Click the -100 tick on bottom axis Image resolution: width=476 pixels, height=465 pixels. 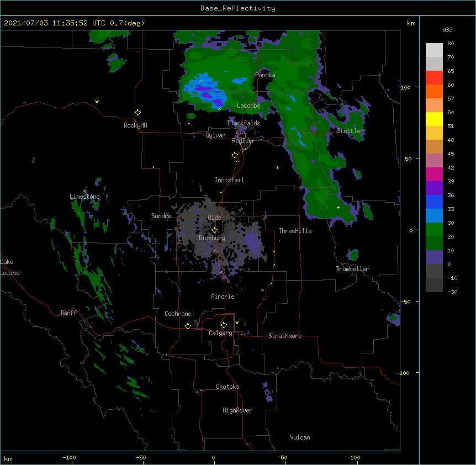[x=69, y=457]
